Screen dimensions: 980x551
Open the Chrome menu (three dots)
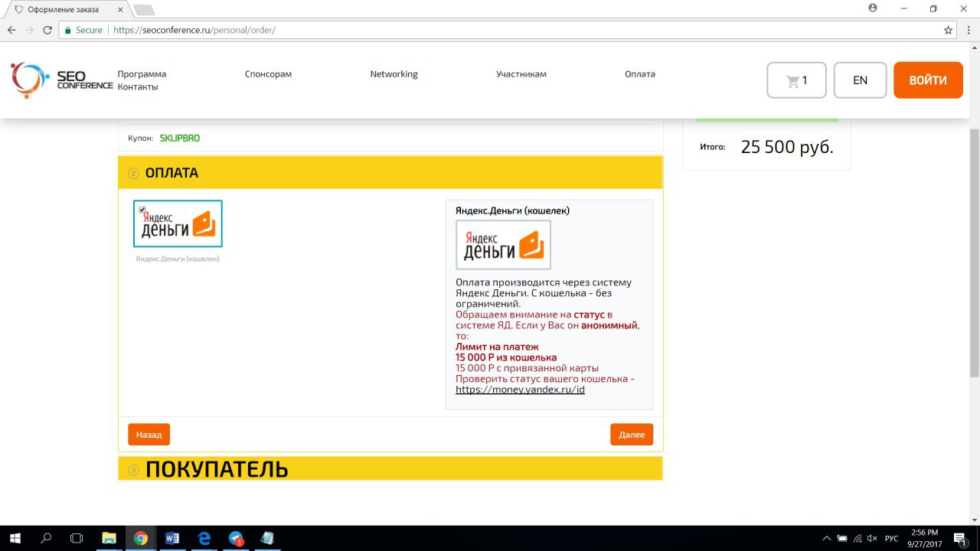pyautogui.click(x=969, y=30)
